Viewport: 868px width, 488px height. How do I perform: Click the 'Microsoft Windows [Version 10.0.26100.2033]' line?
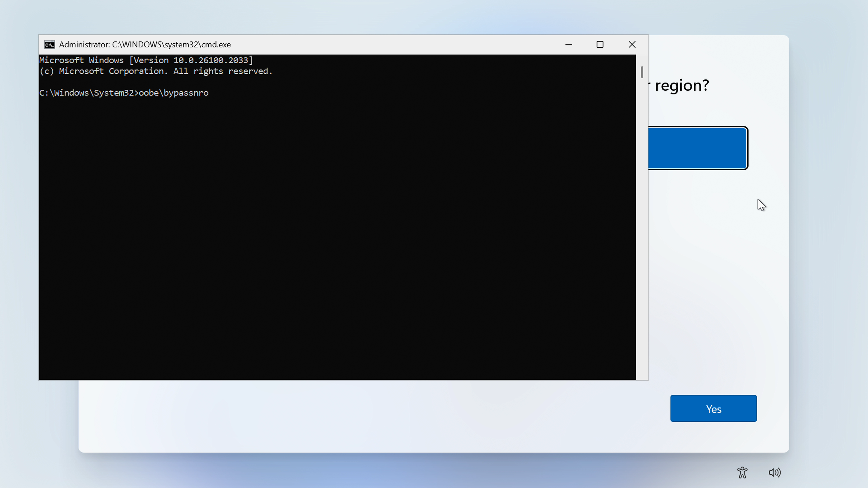tap(146, 60)
